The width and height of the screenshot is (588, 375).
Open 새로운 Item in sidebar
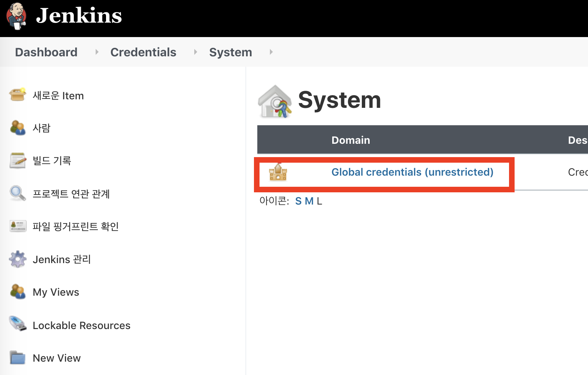tap(58, 96)
